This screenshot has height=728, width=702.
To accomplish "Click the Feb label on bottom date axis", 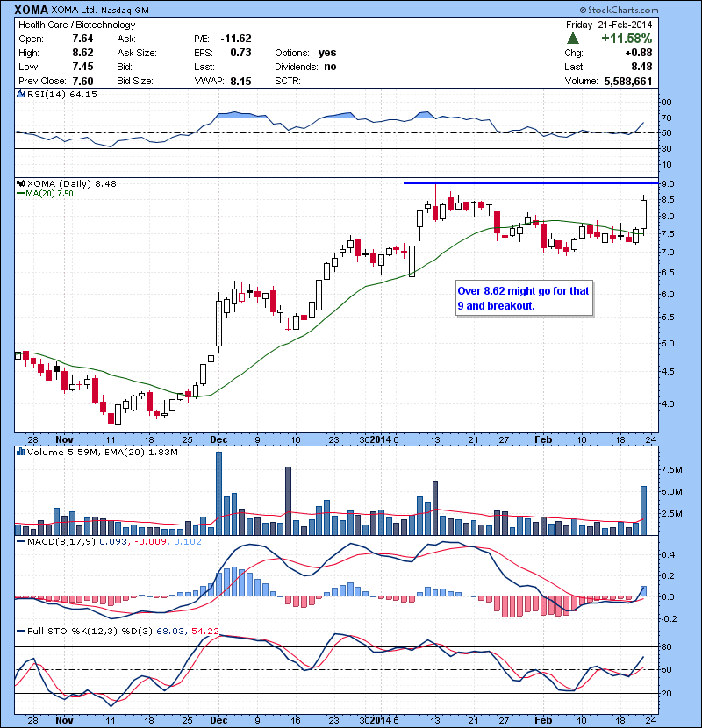I will tap(543, 720).
